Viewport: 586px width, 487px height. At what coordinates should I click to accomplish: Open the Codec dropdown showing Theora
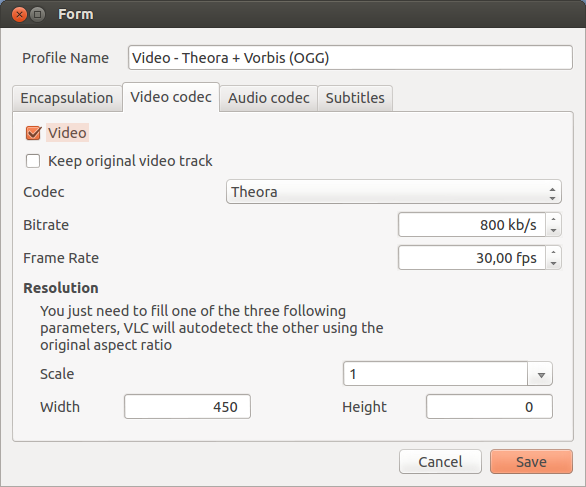pos(394,192)
